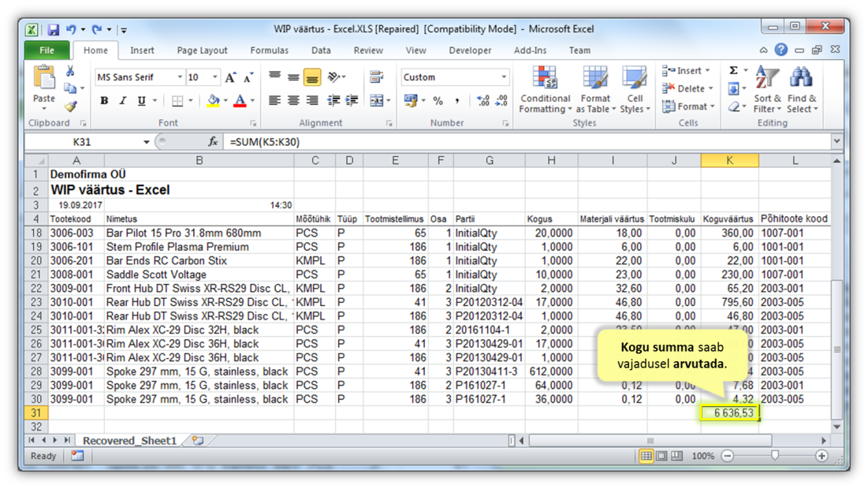Click Decrease Decimal icon
Screen dimensions: 868x489
(501, 100)
